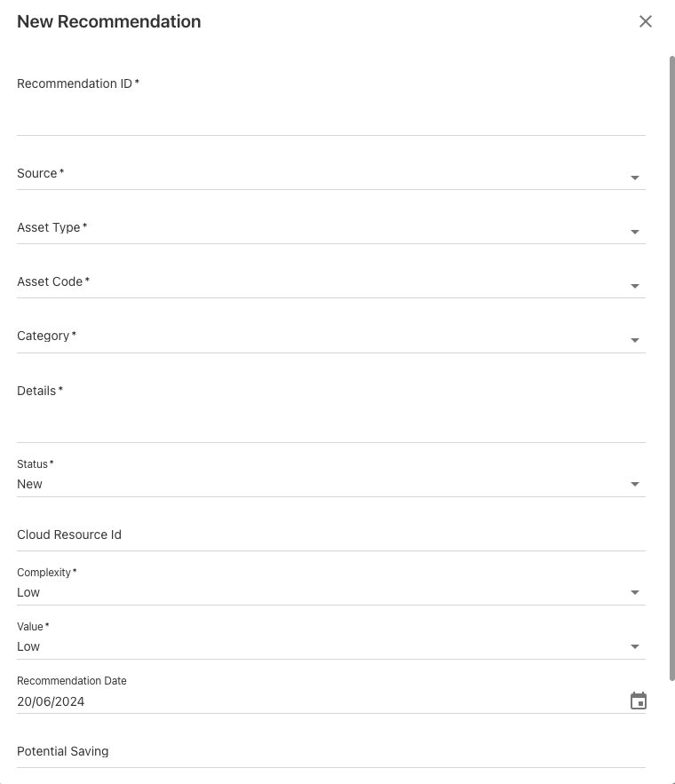The height and width of the screenshot is (784, 675).
Task: Expand the Value dropdown arrow
Action: pos(635,646)
